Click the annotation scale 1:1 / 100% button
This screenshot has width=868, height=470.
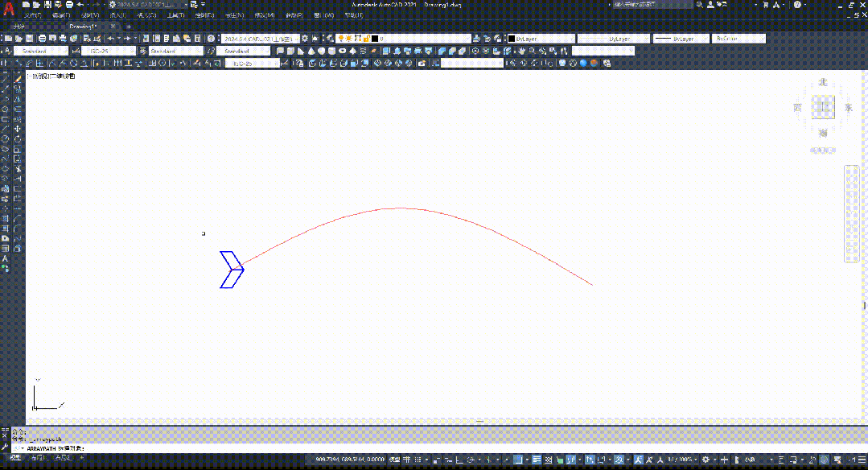[681, 460]
